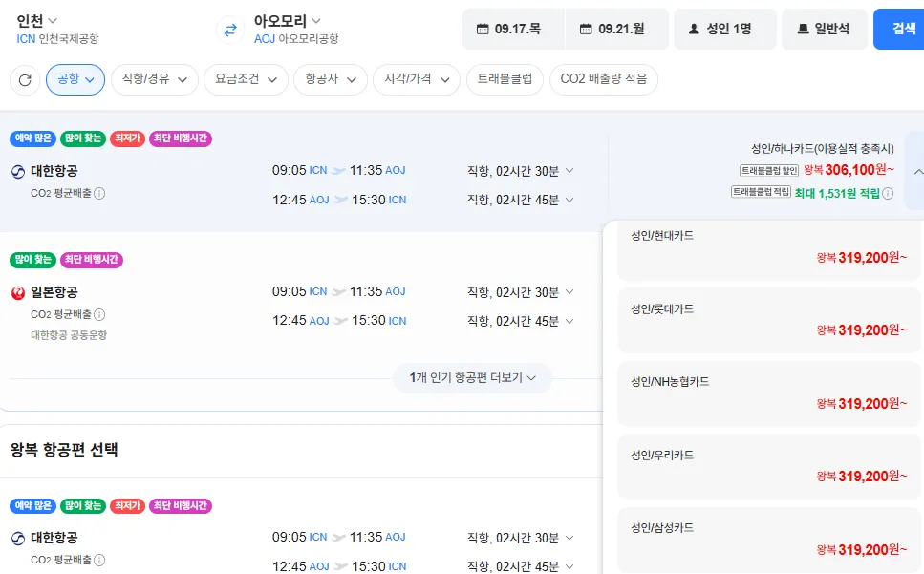The image size is (924, 574).
Task: Select 성인/우리카드 fare option
Action: coord(769,467)
